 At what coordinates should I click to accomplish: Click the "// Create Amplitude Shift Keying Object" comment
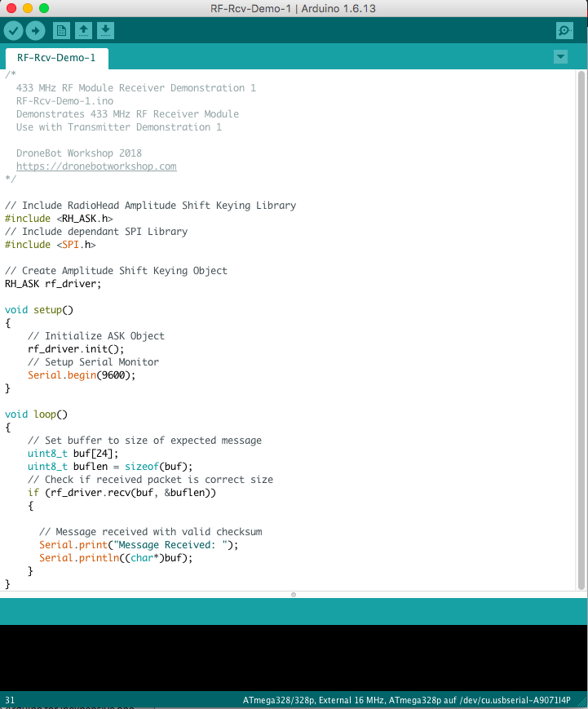(116, 271)
